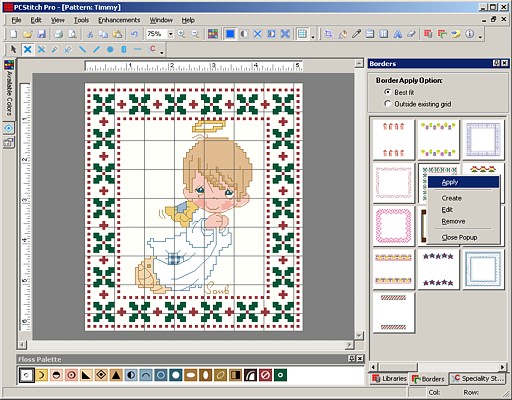Open the Tools menu
The height and width of the screenshot is (400, 512).
click(81, 20)
